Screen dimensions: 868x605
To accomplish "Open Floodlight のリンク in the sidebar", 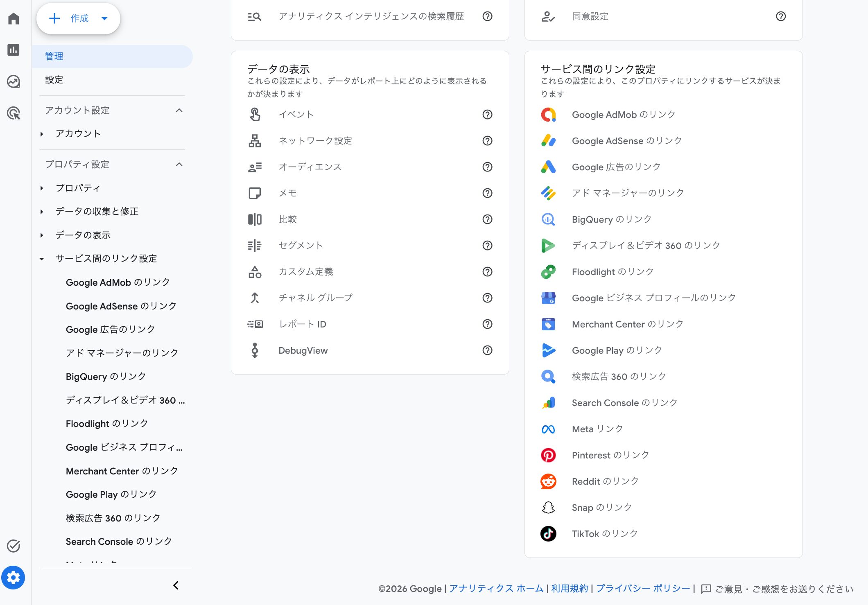I will pos(107,424).
